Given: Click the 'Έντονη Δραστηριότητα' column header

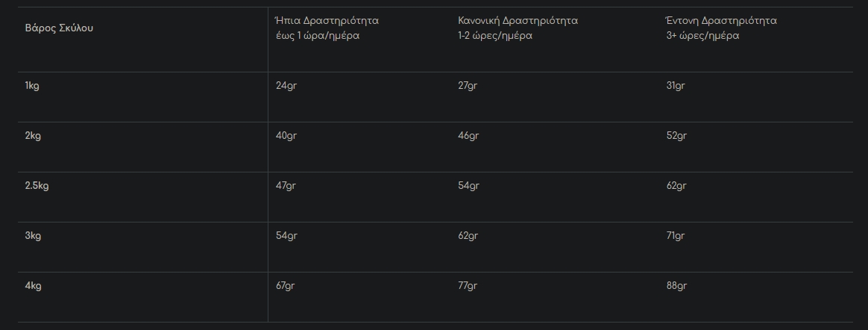Looking at the screenshot, I should click(x=721, y=21).
